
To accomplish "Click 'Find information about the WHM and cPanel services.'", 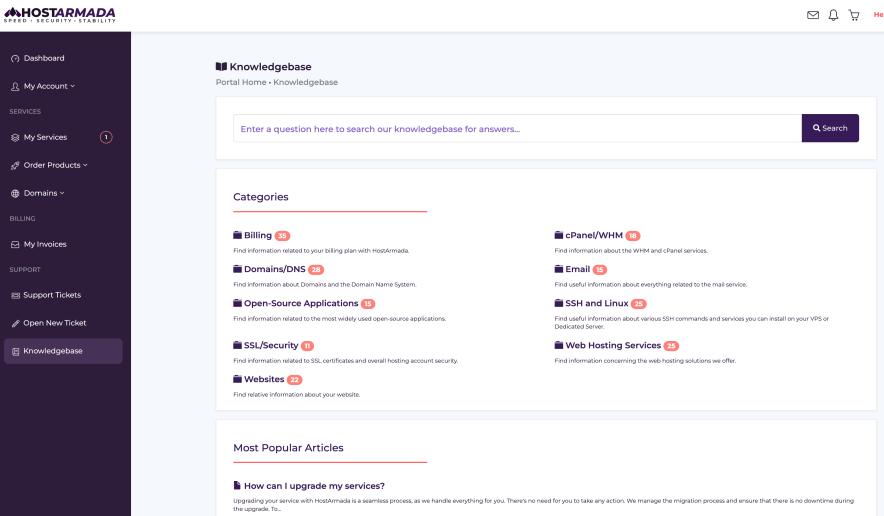I will (631, 250).
